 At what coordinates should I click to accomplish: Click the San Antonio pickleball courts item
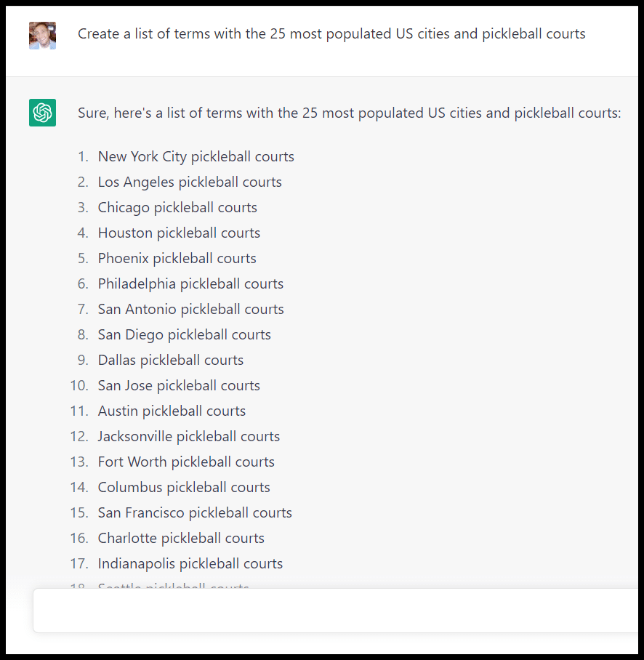click(x=190, y=310)
